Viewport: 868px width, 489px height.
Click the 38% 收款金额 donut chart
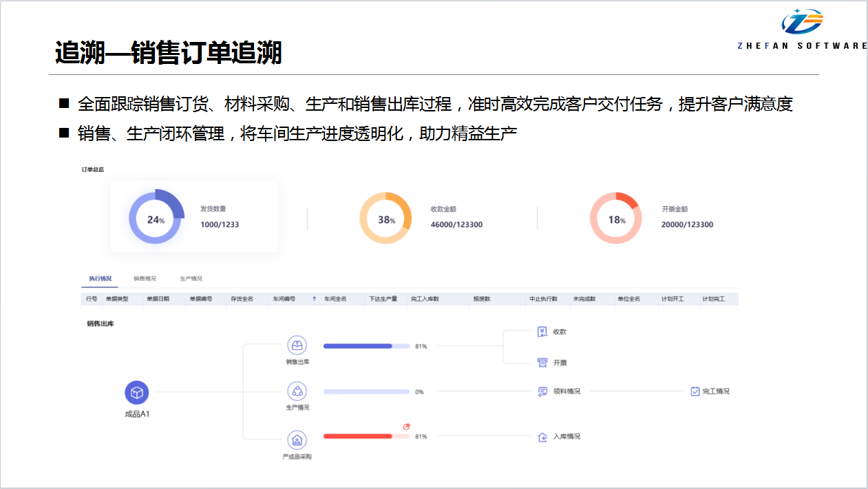385,218
